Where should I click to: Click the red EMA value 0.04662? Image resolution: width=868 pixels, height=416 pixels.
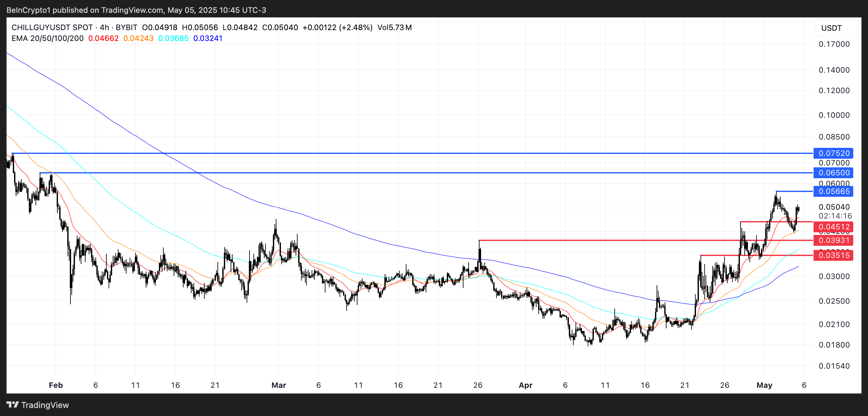coord(103,38)
